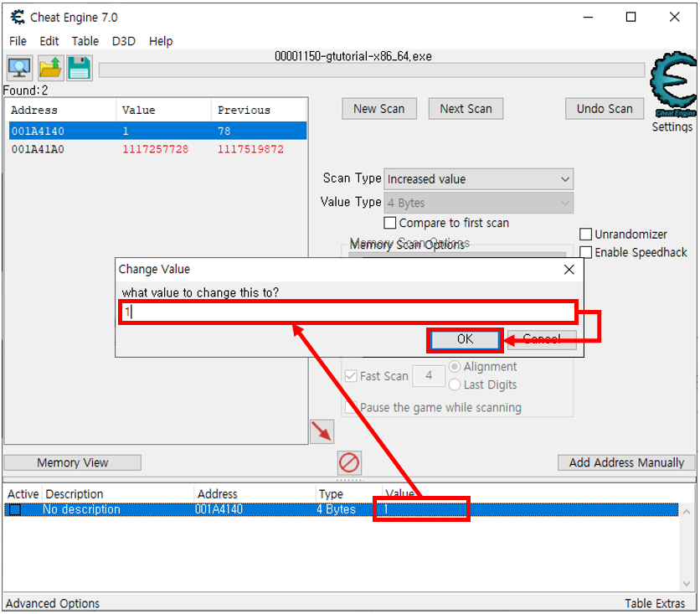Open the Edit menu
Screen dimensions: 700x614
(49, 41)
